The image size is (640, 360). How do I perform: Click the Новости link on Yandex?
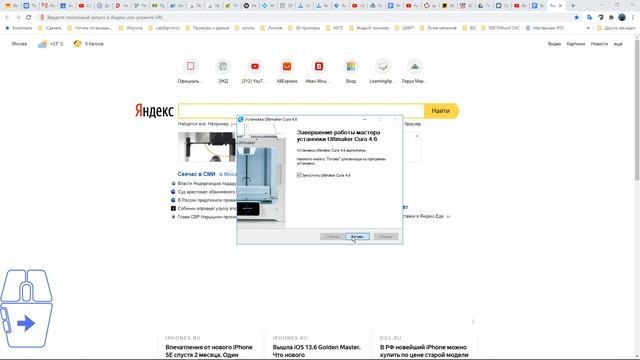[599, 44]
